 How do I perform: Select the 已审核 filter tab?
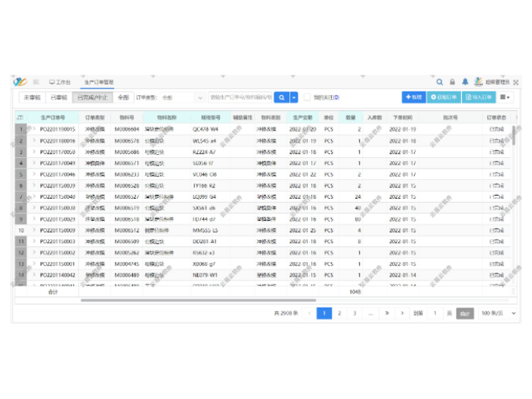pyautogui.click(x=59, y=97)
